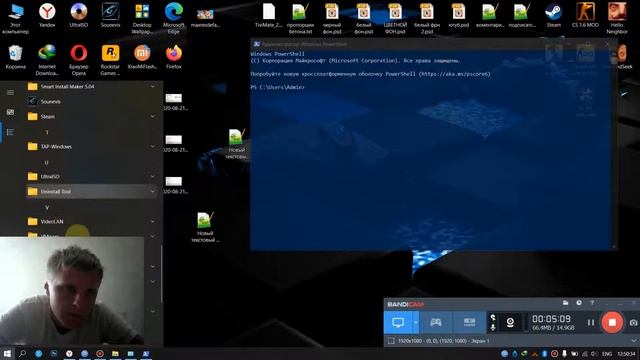Click the PowerShell window title bar icon
640x360 pixels.
coord(256,44)
